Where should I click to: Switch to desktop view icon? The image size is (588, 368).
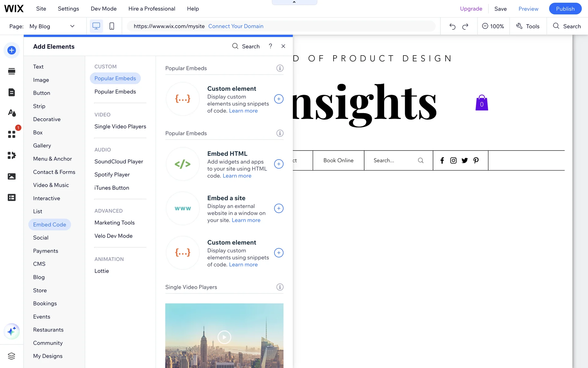pyautogui.click(x=96, y=26)
